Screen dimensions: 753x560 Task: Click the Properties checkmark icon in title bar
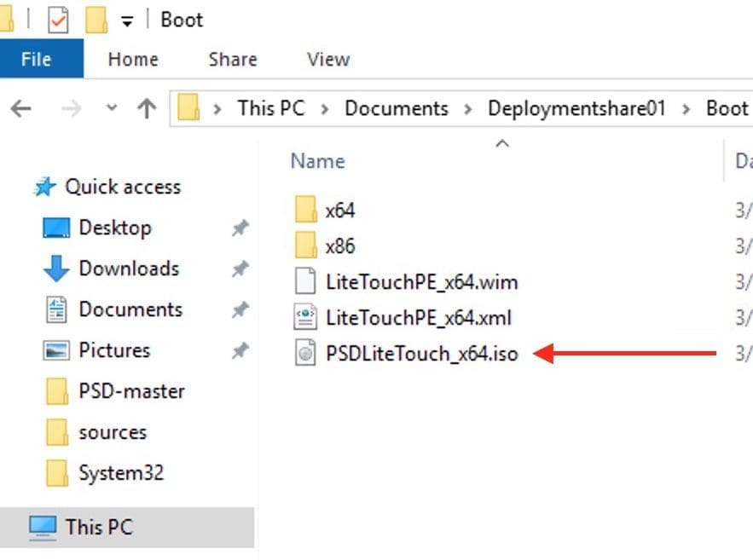[58, 20]
